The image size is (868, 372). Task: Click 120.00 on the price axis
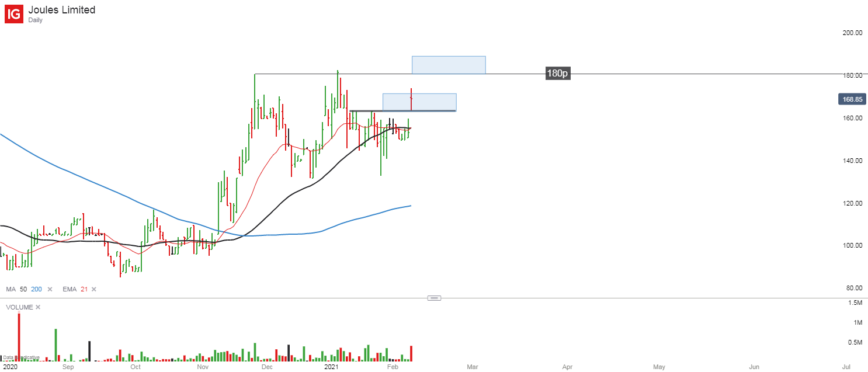click(852, 203)
